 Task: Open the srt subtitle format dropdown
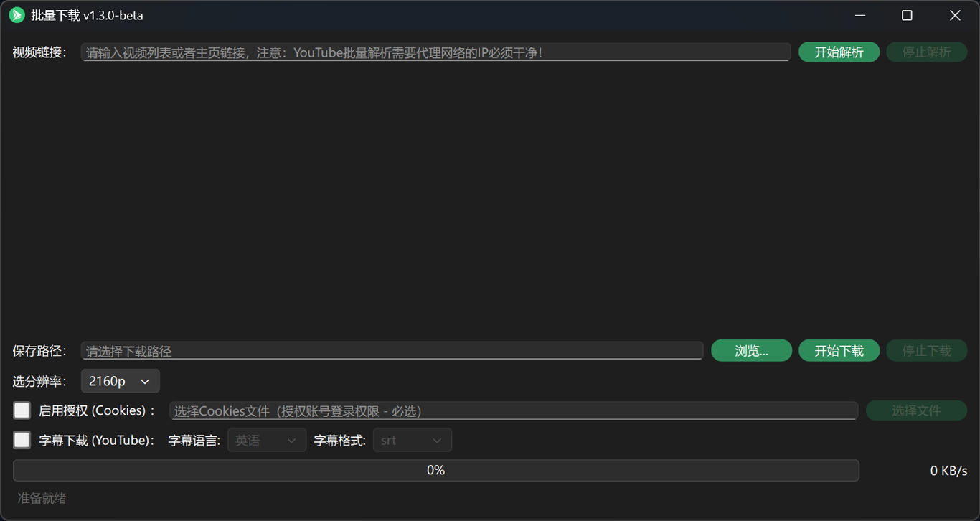[412, 440]
